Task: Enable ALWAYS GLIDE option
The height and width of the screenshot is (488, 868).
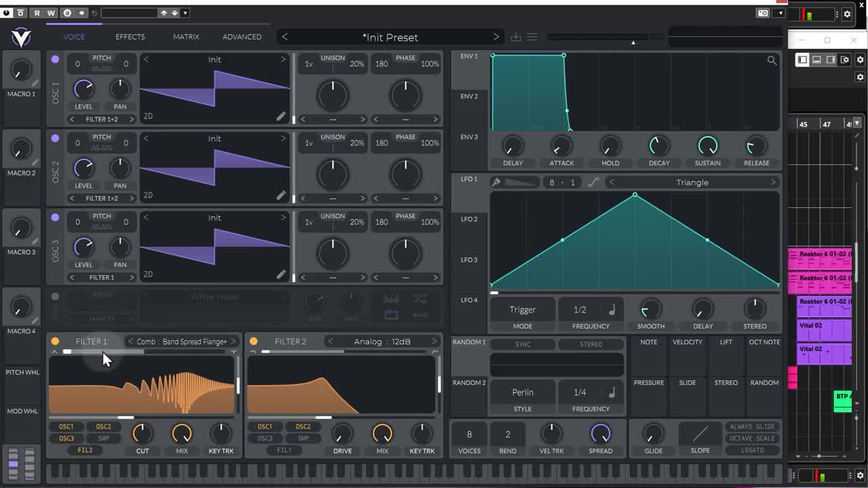Action: 752,427
